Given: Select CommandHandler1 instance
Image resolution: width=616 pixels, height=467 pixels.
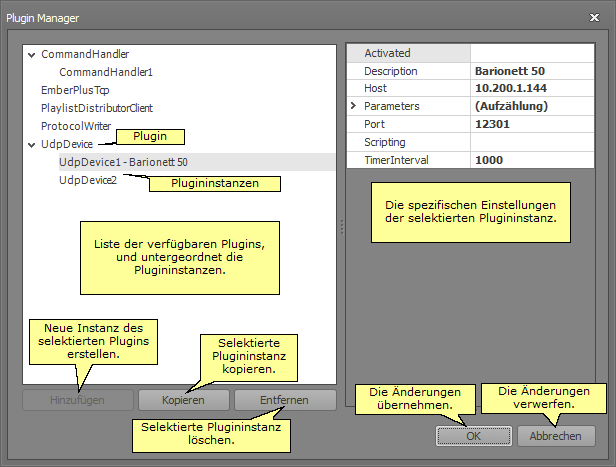Looking at the screenshot, I should [x=106, y=72].
